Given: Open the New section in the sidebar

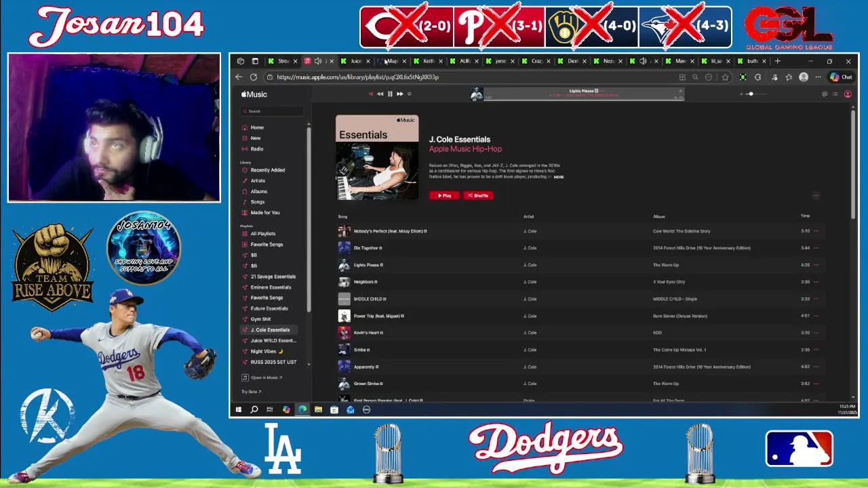Looking at the screenshot, I should [x=256, y=138].
